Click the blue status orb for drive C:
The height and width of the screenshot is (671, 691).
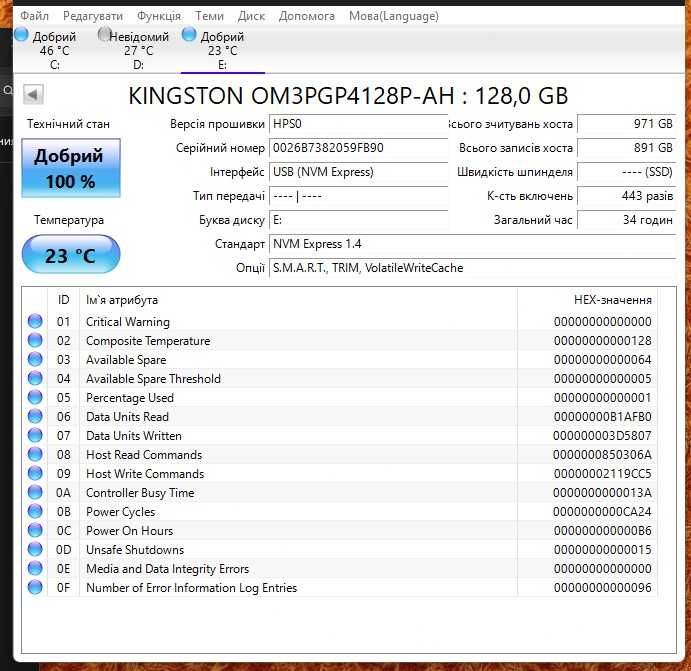[x=21, y=34]
